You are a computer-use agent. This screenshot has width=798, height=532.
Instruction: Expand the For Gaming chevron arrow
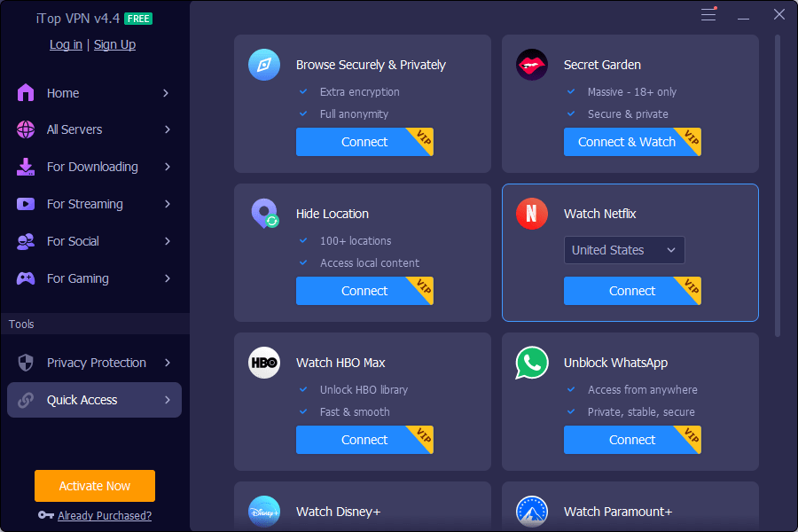(168, 278)
